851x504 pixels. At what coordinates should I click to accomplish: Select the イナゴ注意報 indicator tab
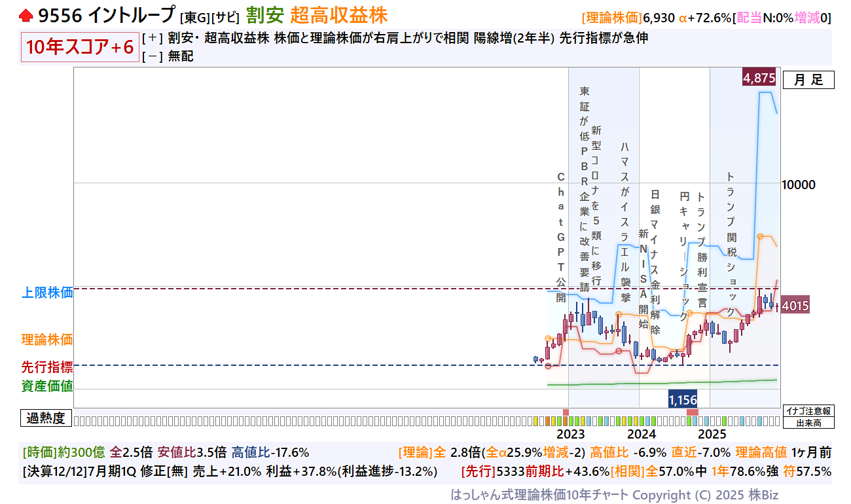pyautogui.click(x=808, y=411)
